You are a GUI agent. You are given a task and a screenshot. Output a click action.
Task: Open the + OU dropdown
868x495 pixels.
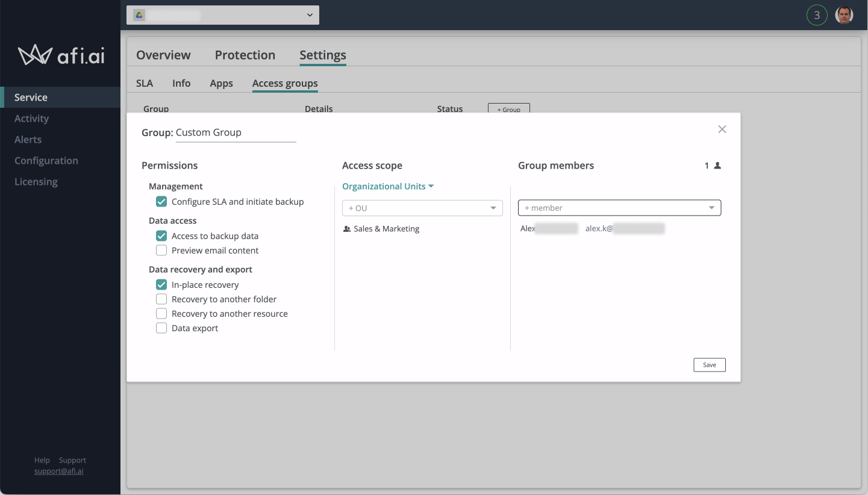422,207
